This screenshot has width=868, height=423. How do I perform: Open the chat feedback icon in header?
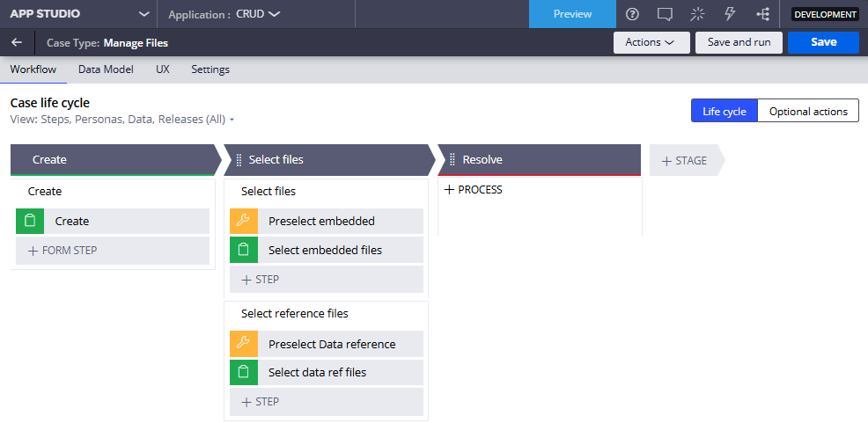(665, 14)
